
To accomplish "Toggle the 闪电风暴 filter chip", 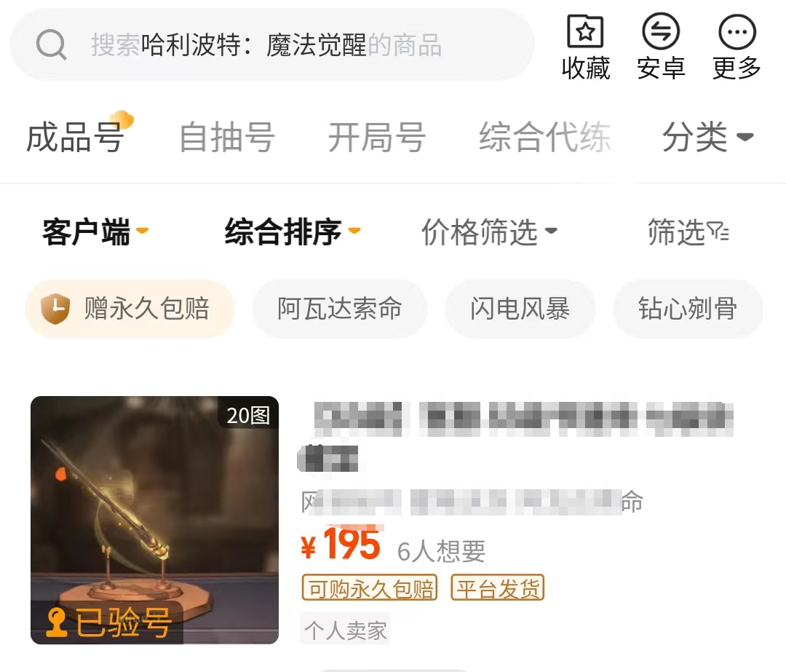I will click(520, 309).
